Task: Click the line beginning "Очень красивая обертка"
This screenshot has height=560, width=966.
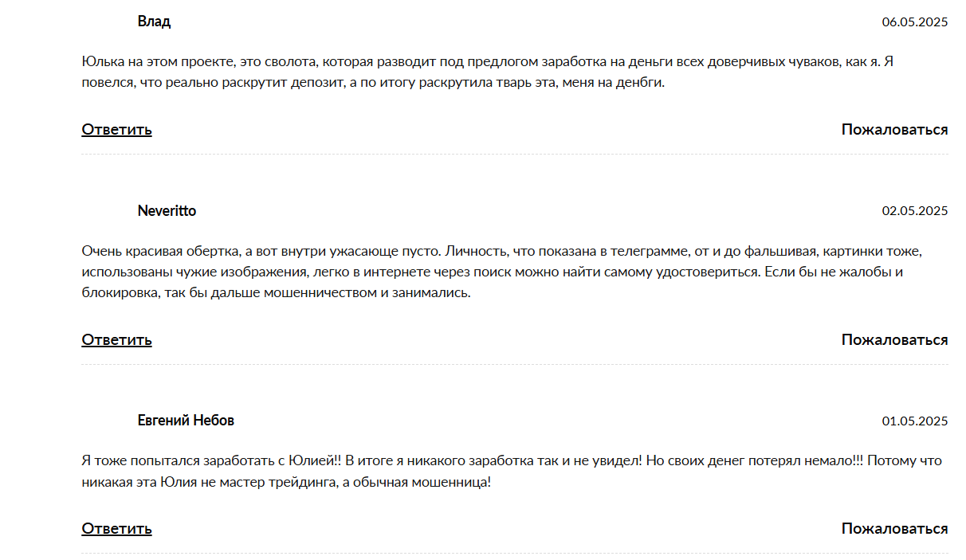Action: tap(501, 251)
